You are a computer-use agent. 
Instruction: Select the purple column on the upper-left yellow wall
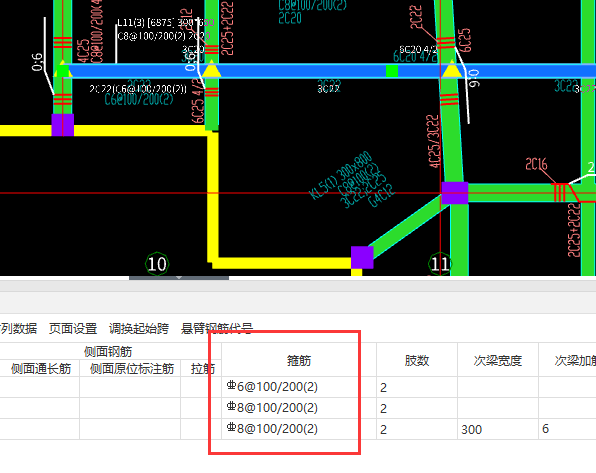63,125
